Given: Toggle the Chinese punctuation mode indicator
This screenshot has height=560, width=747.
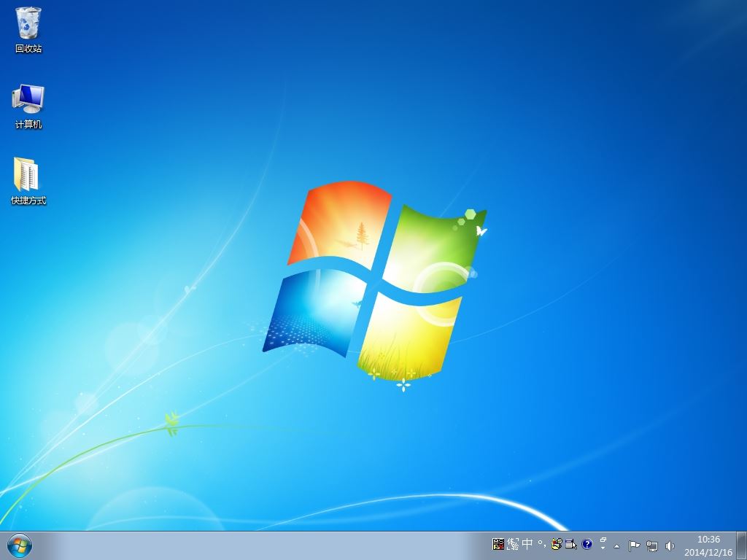Looking at the screenshot, I should coord(542,544).
